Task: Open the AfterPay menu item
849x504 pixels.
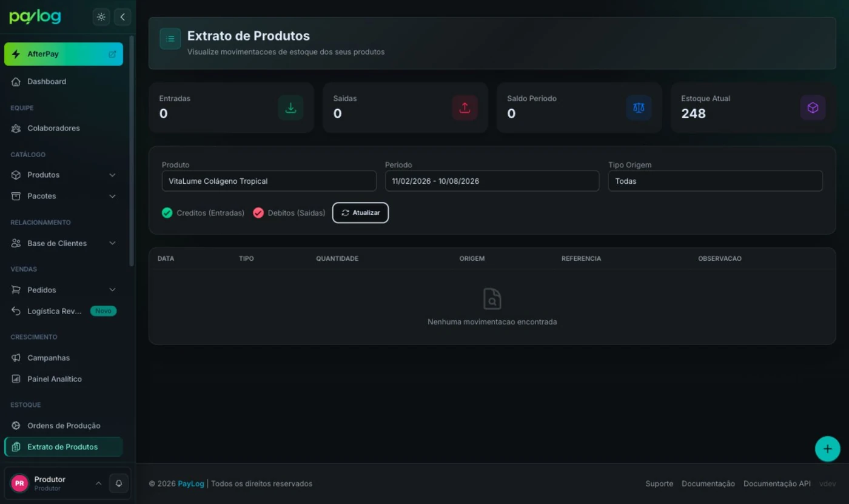Action: tap(64, 54)
